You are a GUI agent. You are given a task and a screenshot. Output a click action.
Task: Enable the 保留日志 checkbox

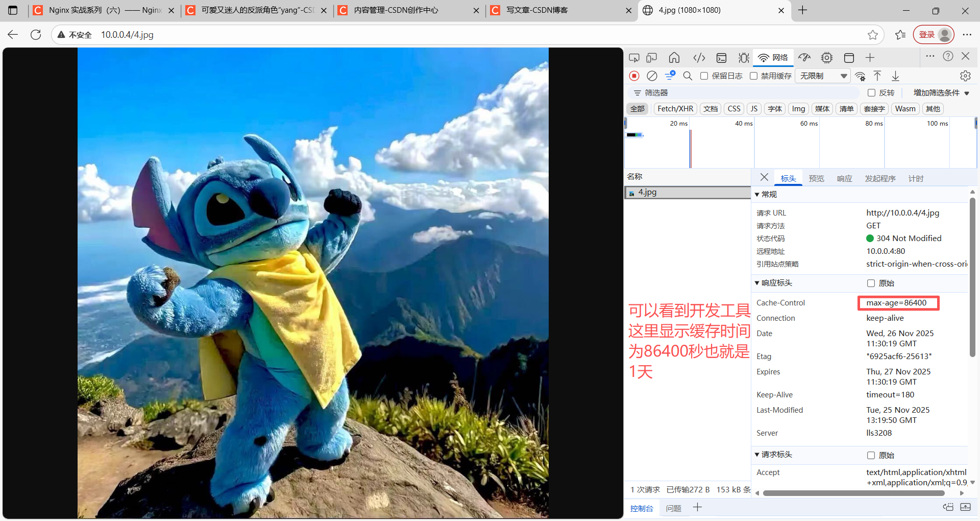[x=704, y=76]
